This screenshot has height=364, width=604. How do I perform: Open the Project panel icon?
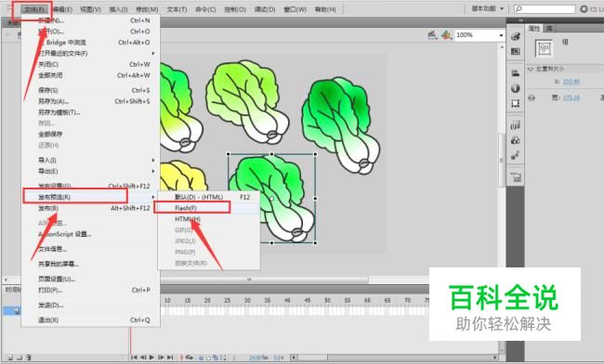(516, 177)
